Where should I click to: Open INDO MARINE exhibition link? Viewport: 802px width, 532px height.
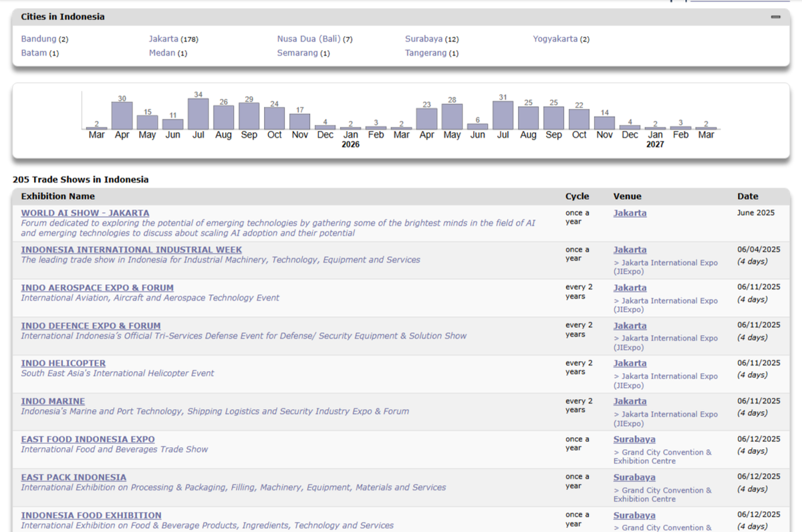tap(53, 402)
